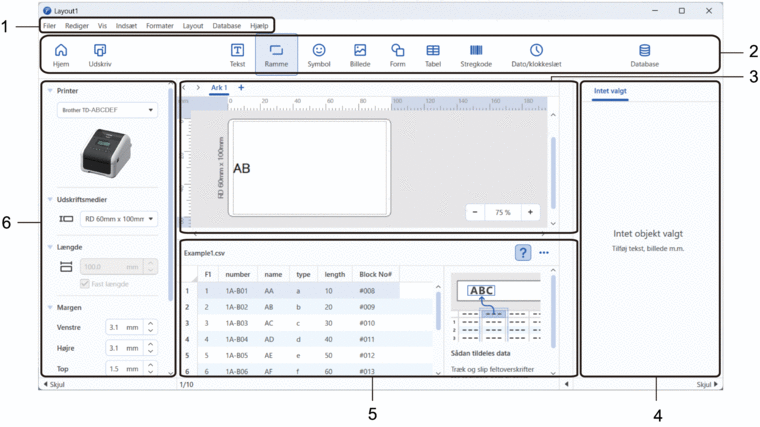Click the Udskriv print icon

[100, 55]
